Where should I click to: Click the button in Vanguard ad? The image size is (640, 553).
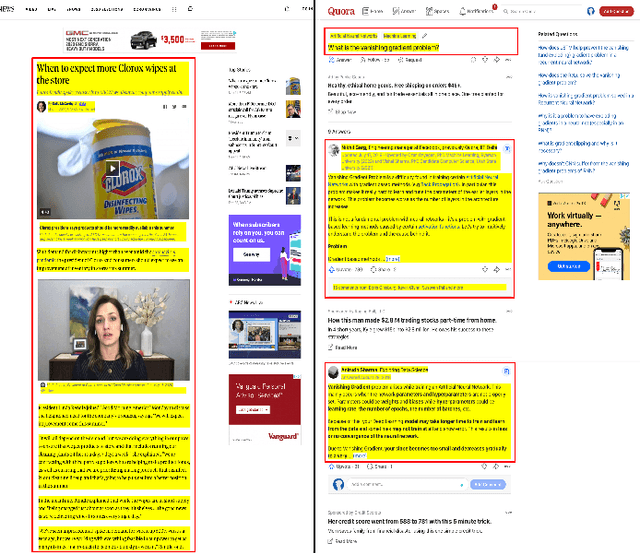click(x=253, y=409)
